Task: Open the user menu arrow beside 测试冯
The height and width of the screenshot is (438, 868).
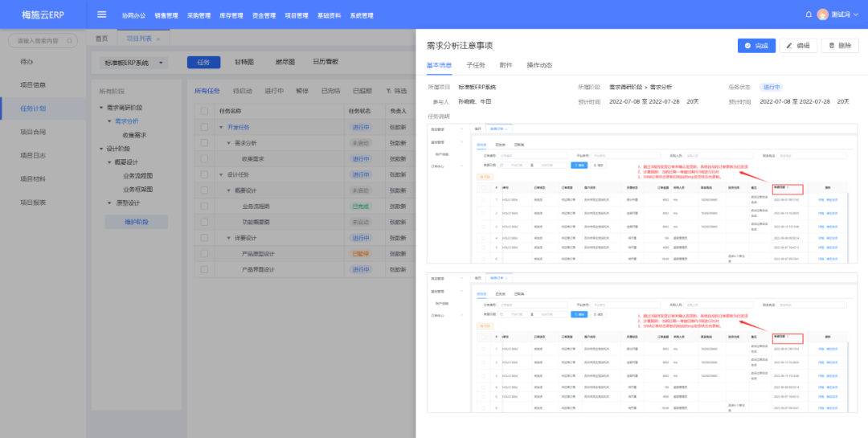Action: [x=856, y=15]
